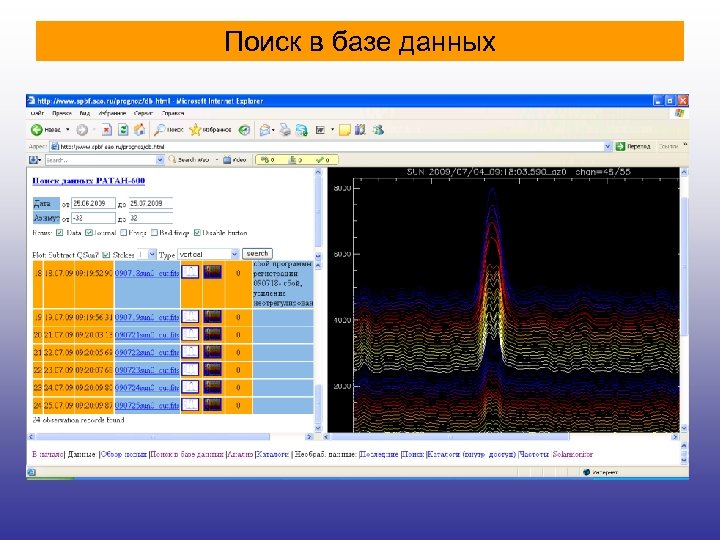The image size is (720, 540).
Task: Click white plot thumbnail in row 19
Action: (x=190, y=316)
